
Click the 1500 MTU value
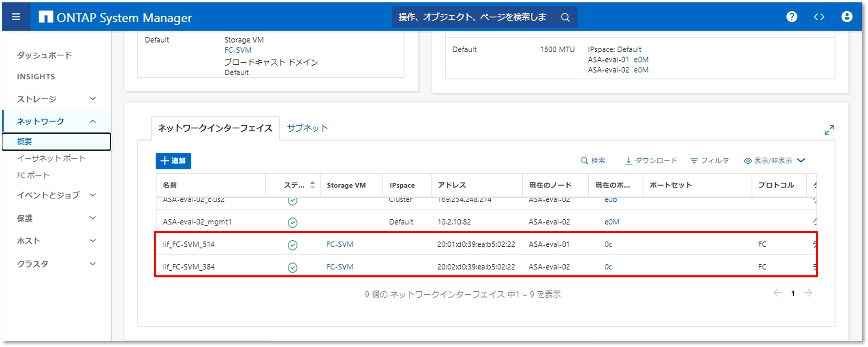click(x=557, y=49)
